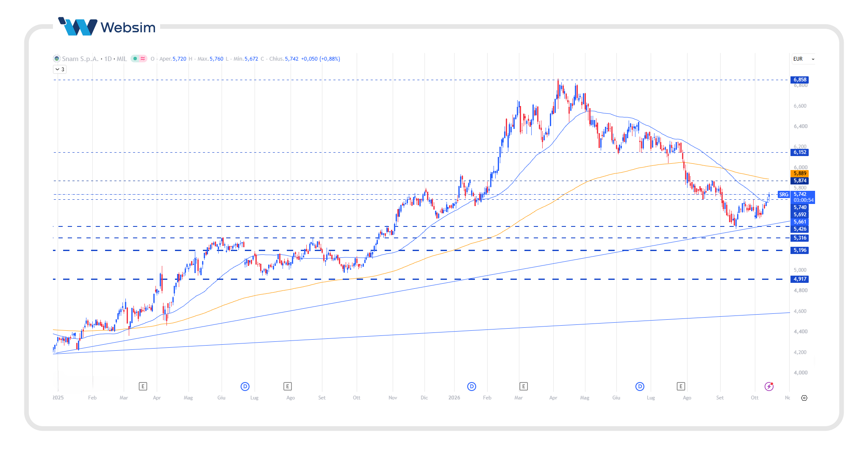
Task: Click the current price 5,742 countdown label
Action: pyautogui.click(x=803, y=197)
